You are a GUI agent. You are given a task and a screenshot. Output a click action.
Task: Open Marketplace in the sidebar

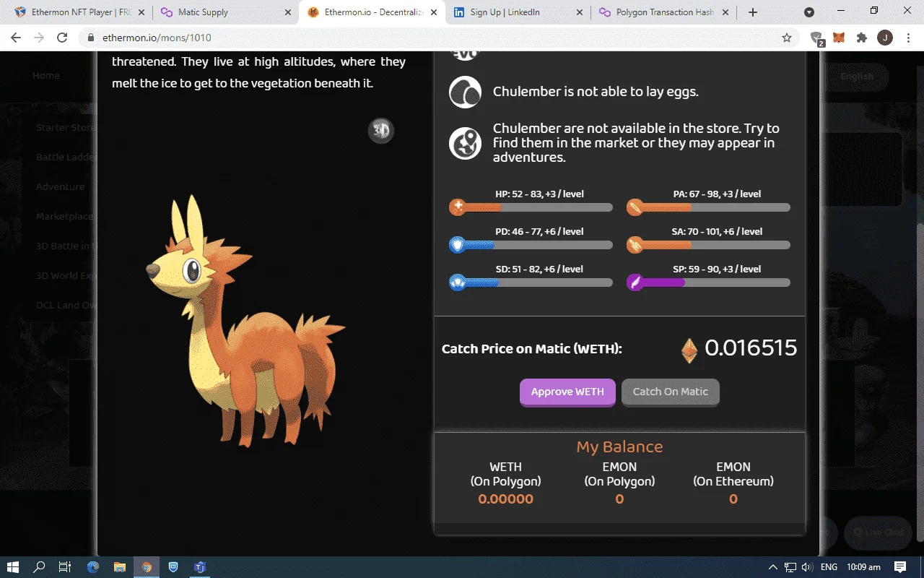(x=65, y=217)
